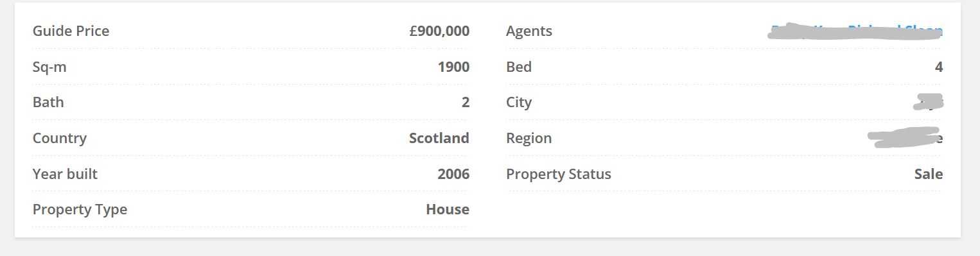
Task: Open the blue Agents link
Action: pyautogui.click(x=856, y=31)
